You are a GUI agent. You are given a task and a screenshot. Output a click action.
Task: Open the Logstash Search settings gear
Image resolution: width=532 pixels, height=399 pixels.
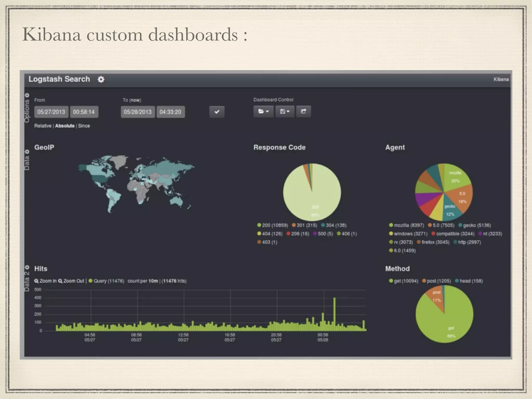coord(101,79)
